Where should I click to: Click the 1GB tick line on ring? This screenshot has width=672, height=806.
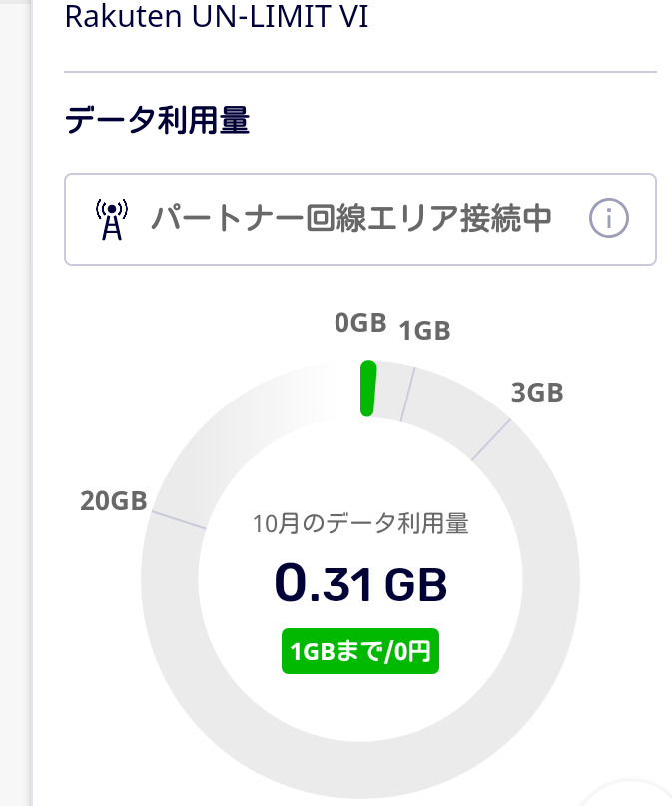click(x=407, y=395)
